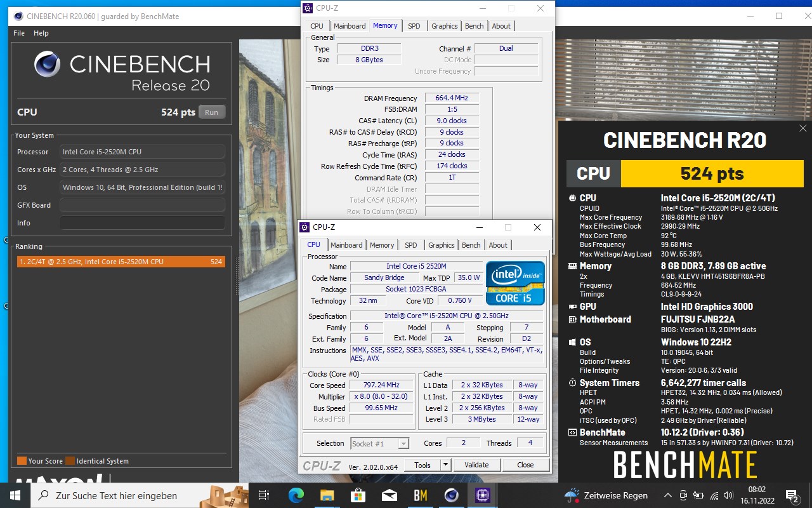The width and height of the screenshot is (812, 508).
Task: Click the Tools button in CPU-Z
Action: (422, 465)
